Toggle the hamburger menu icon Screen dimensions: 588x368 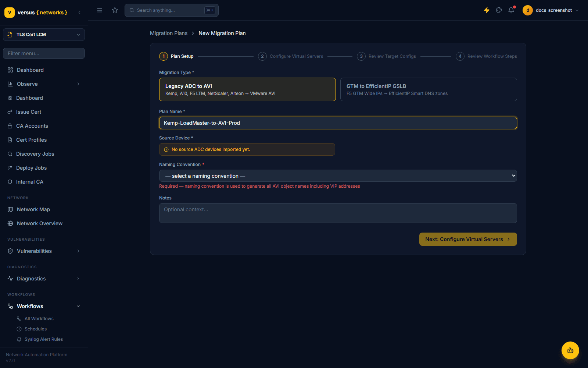100,10
